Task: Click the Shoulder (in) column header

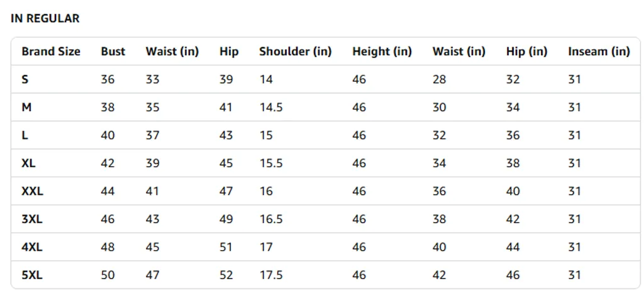Action: [296, 52]
